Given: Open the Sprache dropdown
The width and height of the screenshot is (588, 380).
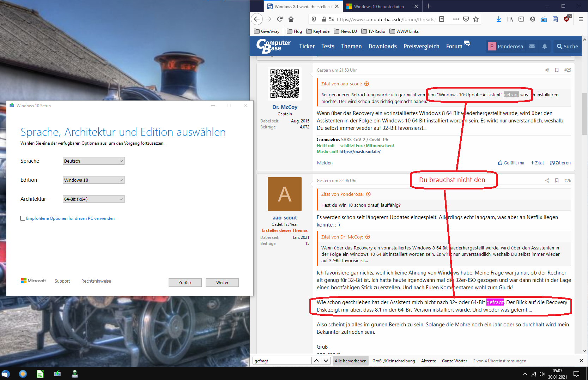Looking at the screenshot, I should 93,161.
